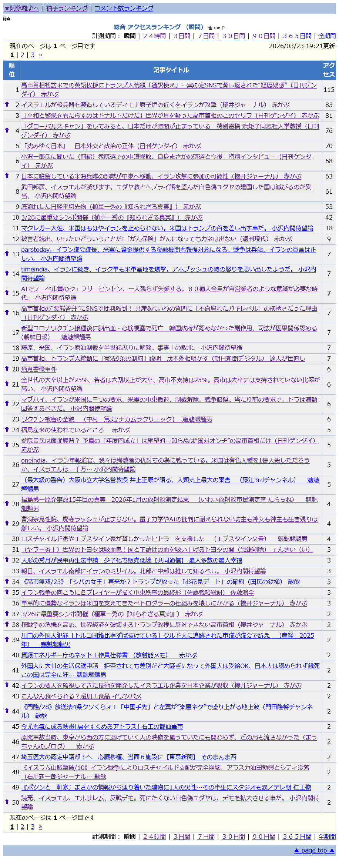339x868 pixels.
Task: Click the up arrow icon beside rank 2
Action: (x=7, y=104)
